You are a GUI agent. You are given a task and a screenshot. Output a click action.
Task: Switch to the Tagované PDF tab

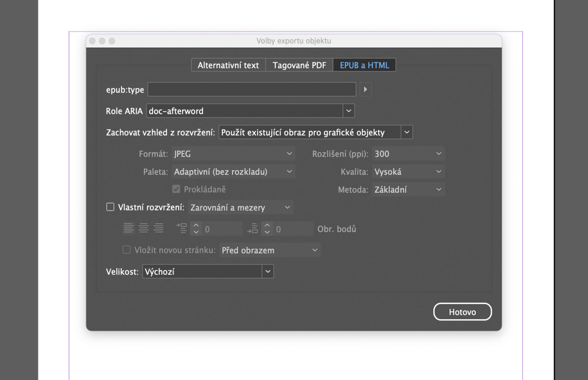coord(299,65)
